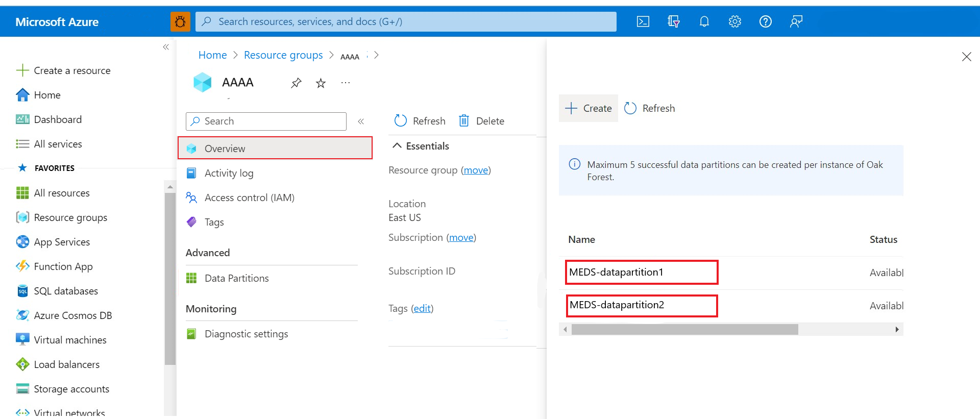This screenshot has height=419, width=980.
Task: Open the Notifications bell
Action: point(704,21)
